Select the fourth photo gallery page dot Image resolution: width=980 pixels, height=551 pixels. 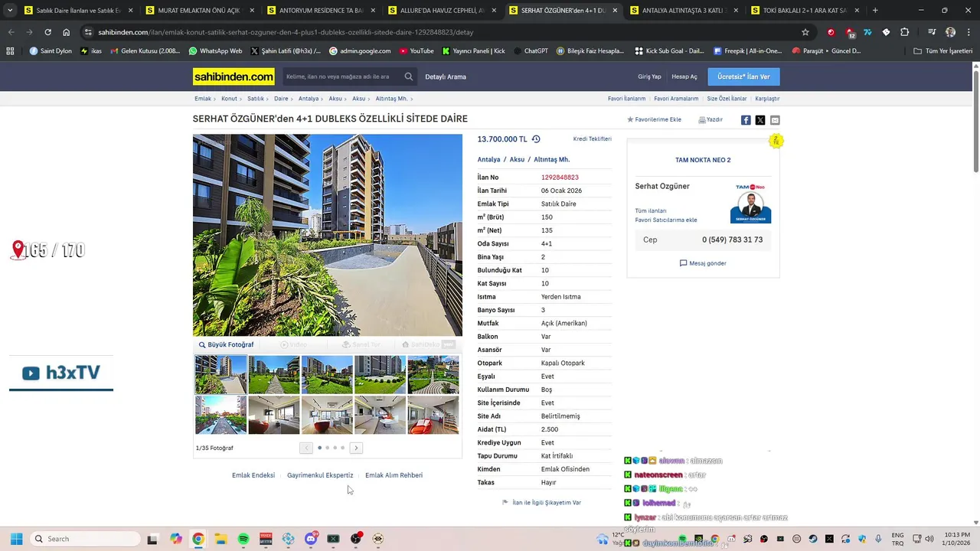click(342, 448)
